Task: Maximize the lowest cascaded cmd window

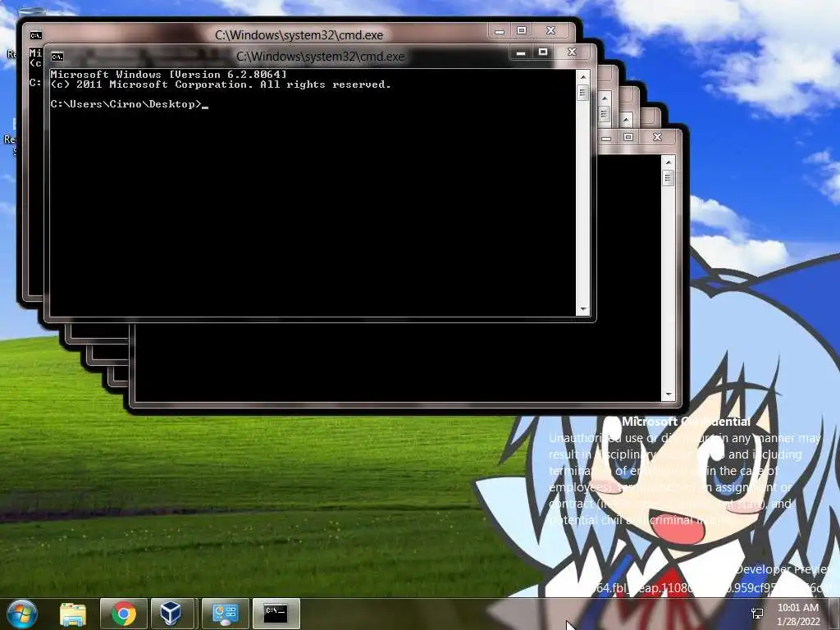Action: 628,137
